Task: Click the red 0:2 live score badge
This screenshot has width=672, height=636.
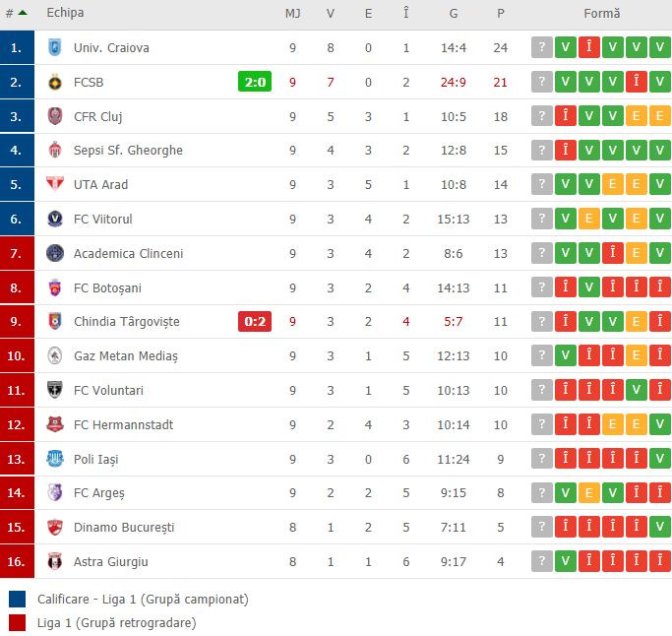Action: [255, 322]
